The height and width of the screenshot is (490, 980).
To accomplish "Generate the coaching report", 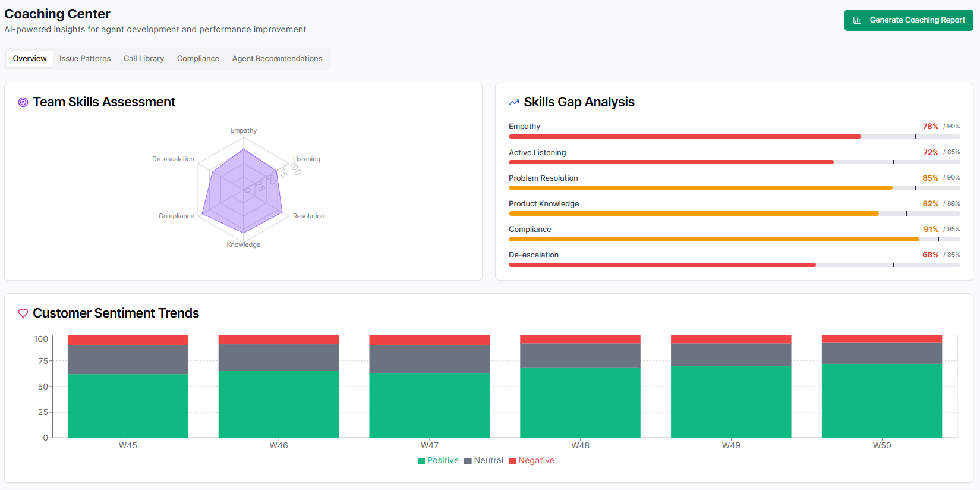I will [909, 20].
